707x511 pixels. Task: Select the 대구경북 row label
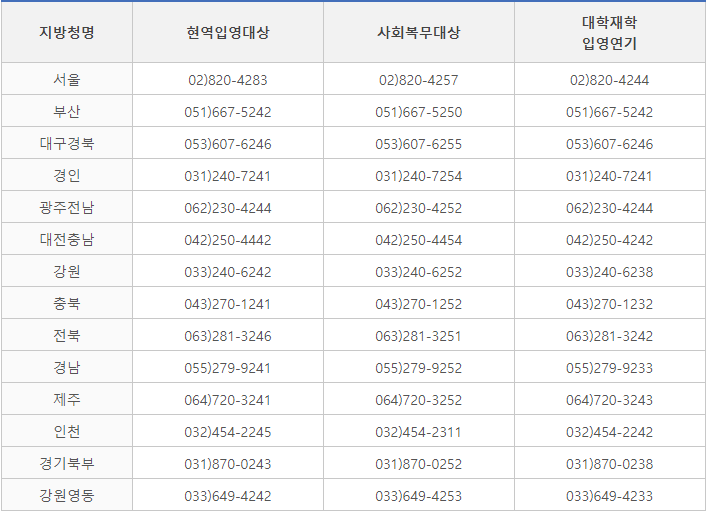[67, 143]
